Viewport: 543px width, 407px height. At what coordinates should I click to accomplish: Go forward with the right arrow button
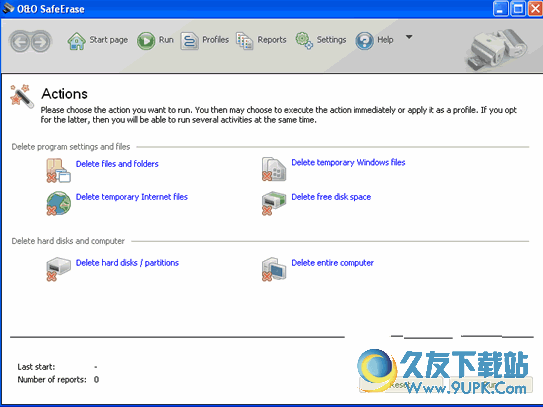[41, 42]
